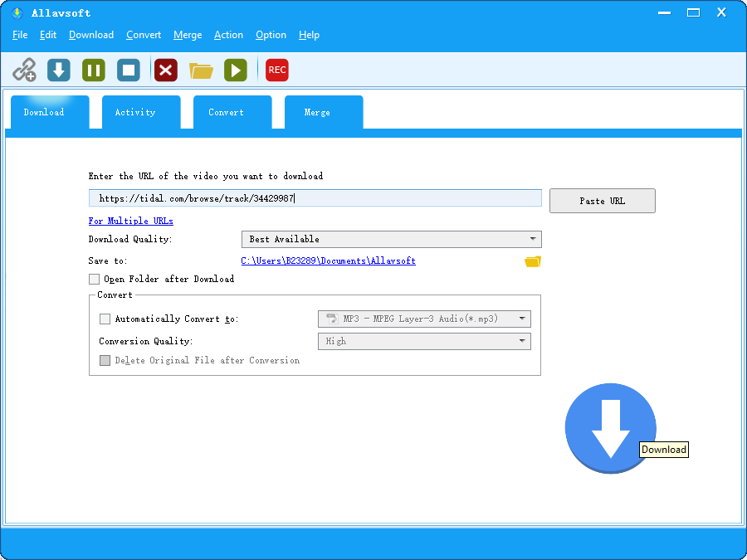Stop the download with the stop icon
This screenshot has height=560, width=747.
click(x=129, y=70)
